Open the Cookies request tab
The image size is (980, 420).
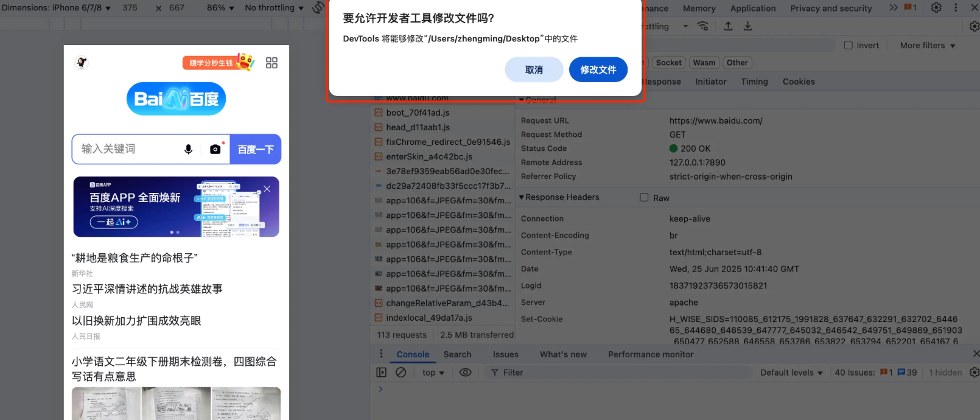point(799,82)
